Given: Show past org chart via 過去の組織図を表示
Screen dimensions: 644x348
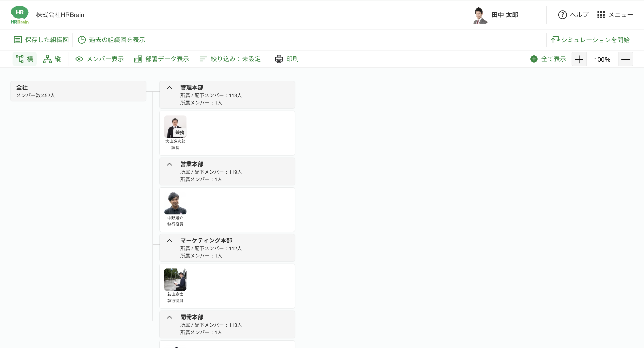Looking at the screenshot, I should click(112, 40).
